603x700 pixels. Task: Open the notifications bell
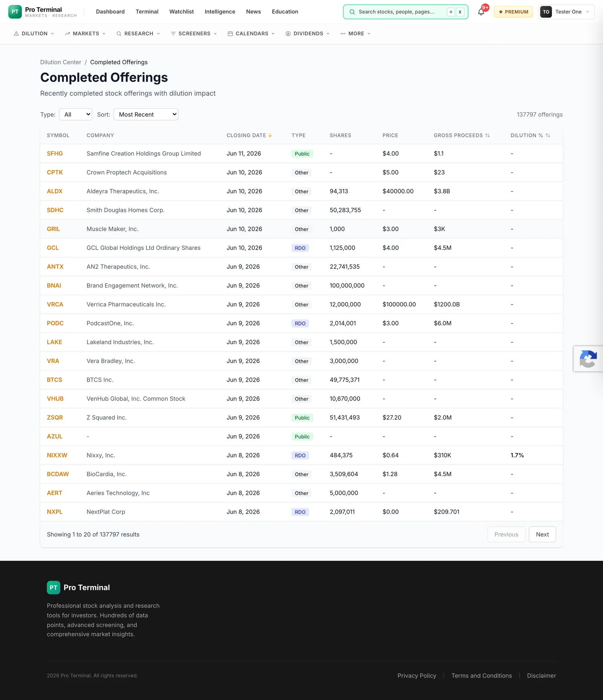coord(481,12)
